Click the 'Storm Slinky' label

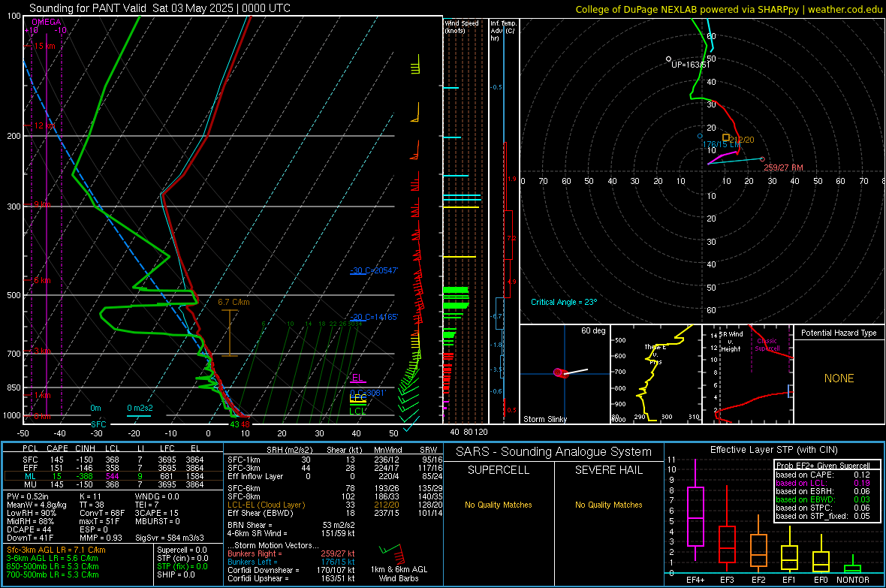coord(544,419)
